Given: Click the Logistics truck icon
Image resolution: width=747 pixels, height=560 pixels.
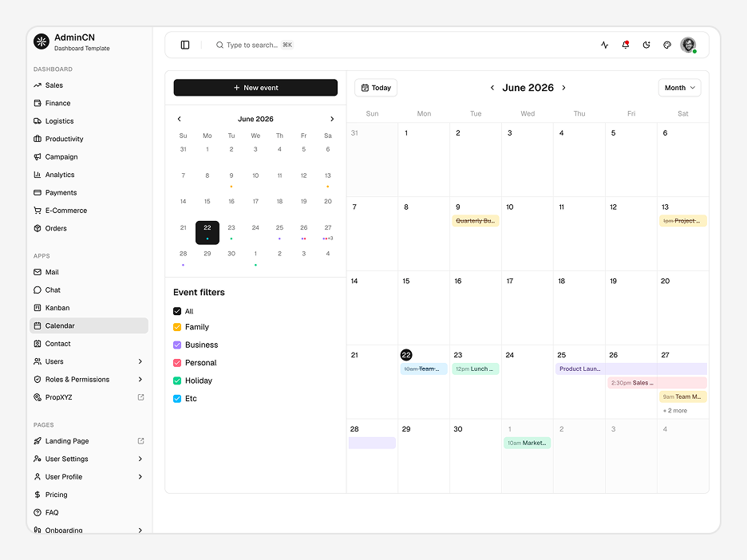Looking at the screenshot, I should [38, 121].
